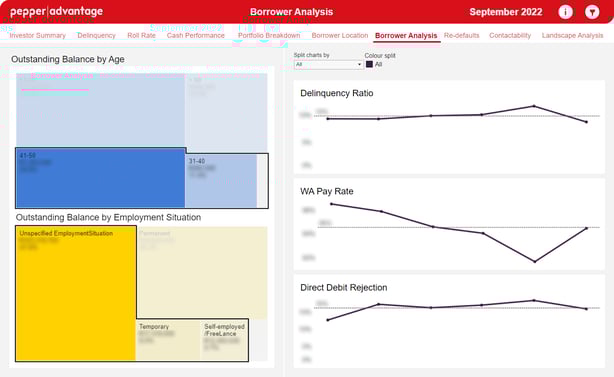
Task: Go to the Roll Rate tab
Action: pyautogui.click(x=141, y=36)
